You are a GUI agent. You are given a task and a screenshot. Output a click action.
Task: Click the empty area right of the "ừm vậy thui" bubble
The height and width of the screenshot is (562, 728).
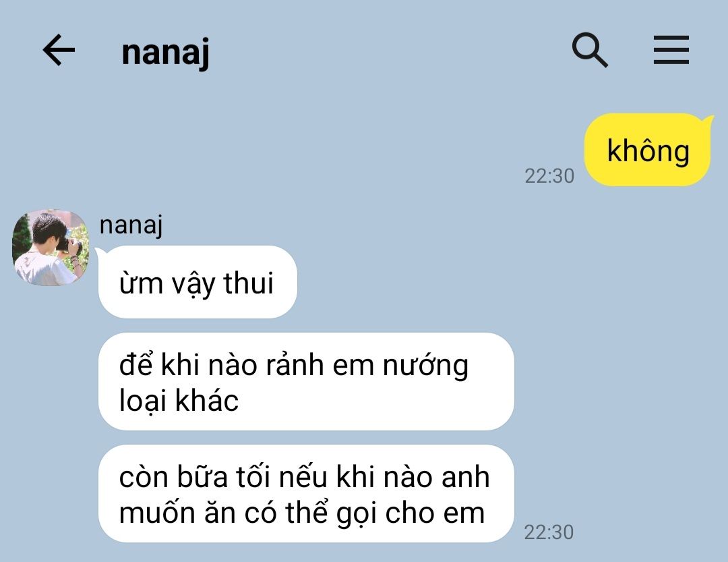click(464, 282)
